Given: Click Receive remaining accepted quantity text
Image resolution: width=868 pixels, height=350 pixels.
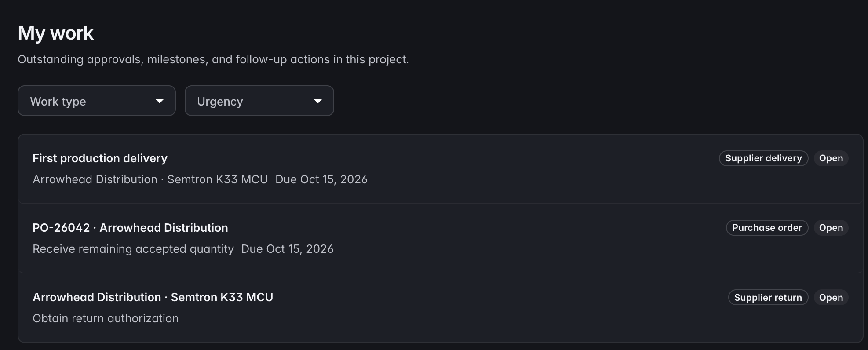Looking at the screenshot, I should 133,249.
